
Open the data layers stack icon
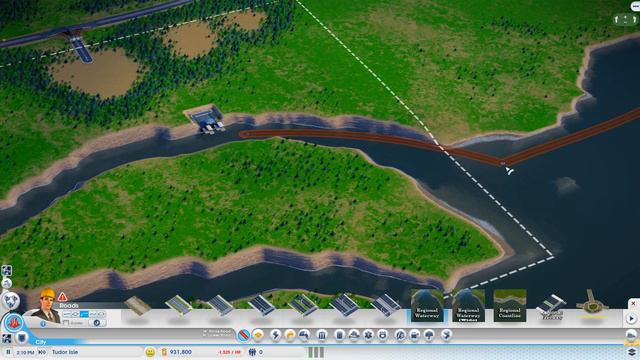coord(631,352)
